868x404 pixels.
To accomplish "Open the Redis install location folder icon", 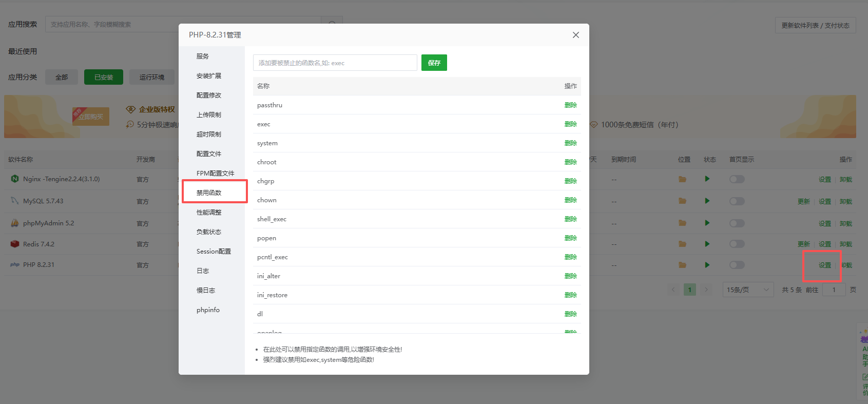I will pyautogui.click(x=682, y=244).
